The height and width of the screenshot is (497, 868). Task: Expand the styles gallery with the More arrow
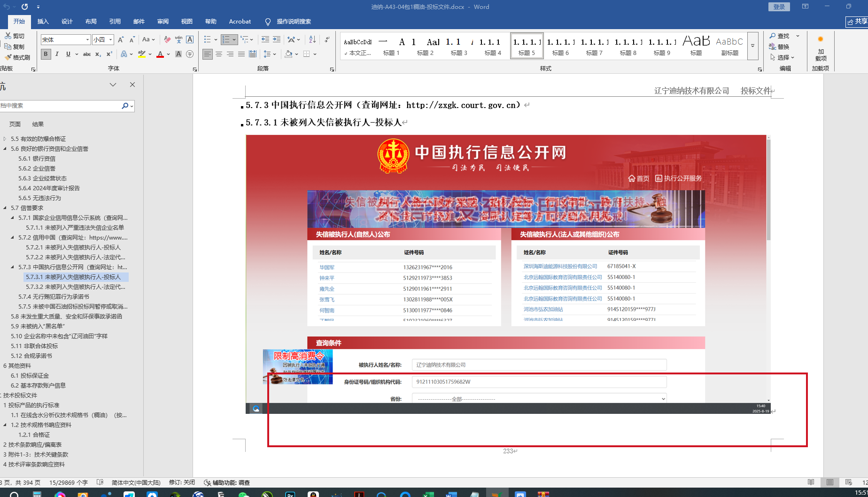pyautogui.click(x=752, y=46)
